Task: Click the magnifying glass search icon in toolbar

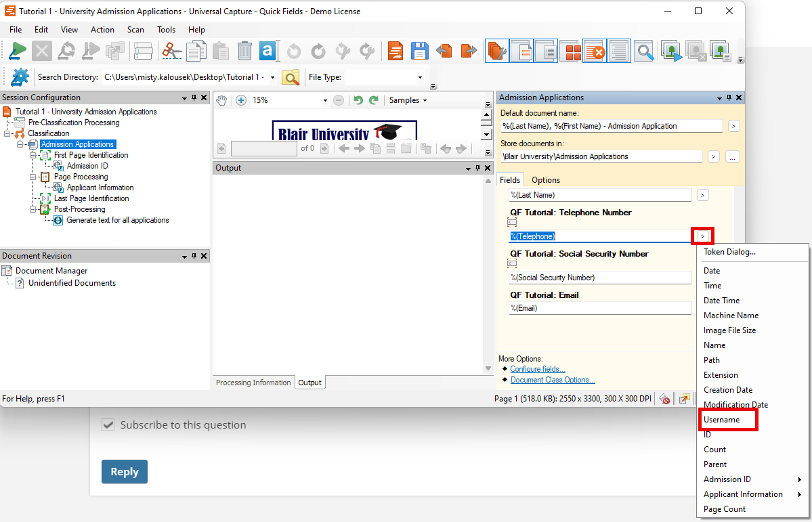Action: click(643, 51)
